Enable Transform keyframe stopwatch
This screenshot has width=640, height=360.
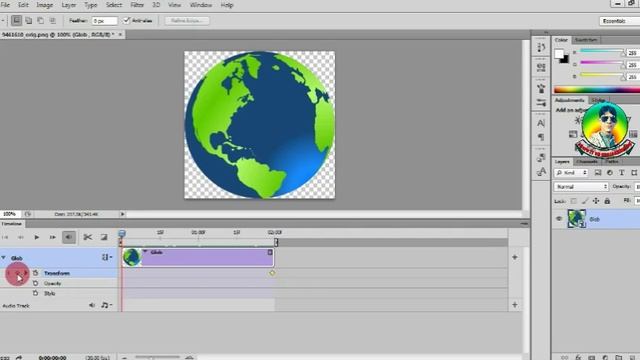(x=36, y=273)
